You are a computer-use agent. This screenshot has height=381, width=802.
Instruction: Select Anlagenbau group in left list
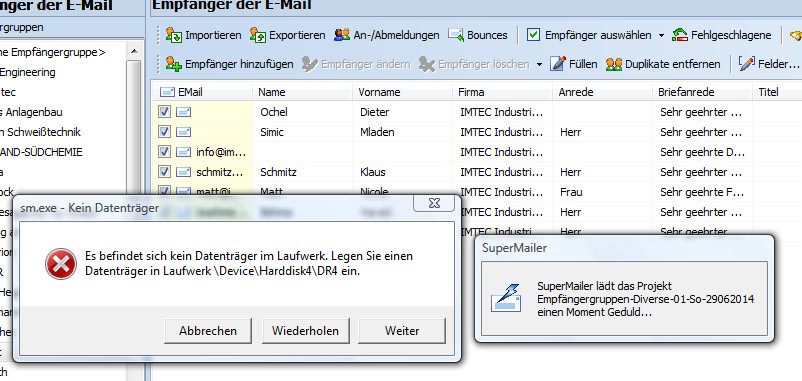coord(31,112)
